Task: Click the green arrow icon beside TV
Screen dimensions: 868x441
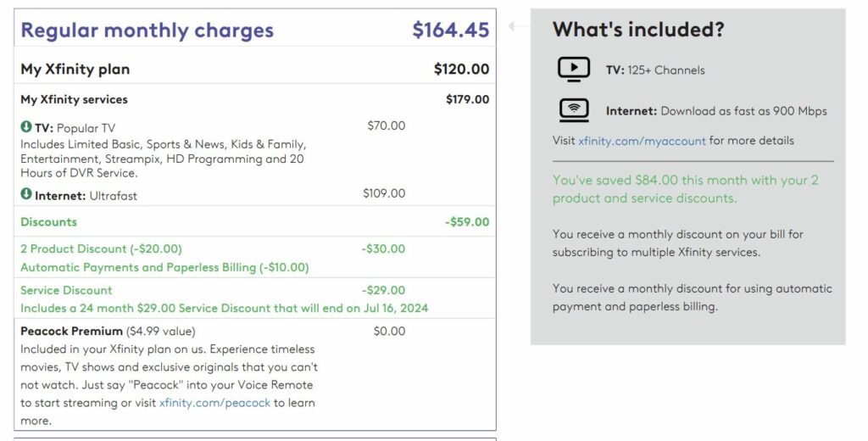Action: pos(26,127)
